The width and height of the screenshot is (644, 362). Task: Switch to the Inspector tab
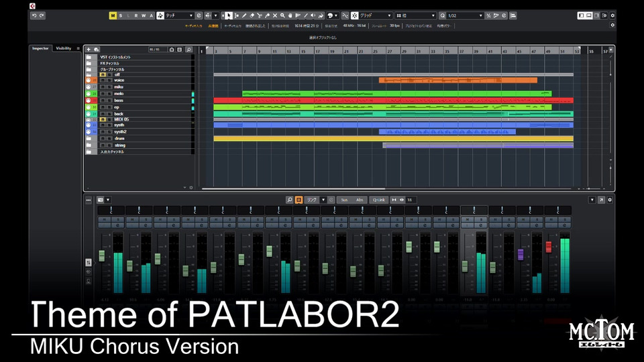point(40,48)
